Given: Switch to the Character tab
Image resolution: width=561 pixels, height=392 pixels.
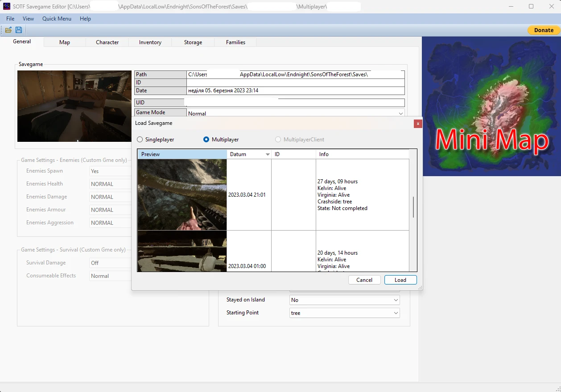Looking at the screenshot, I should click(107, 42).
